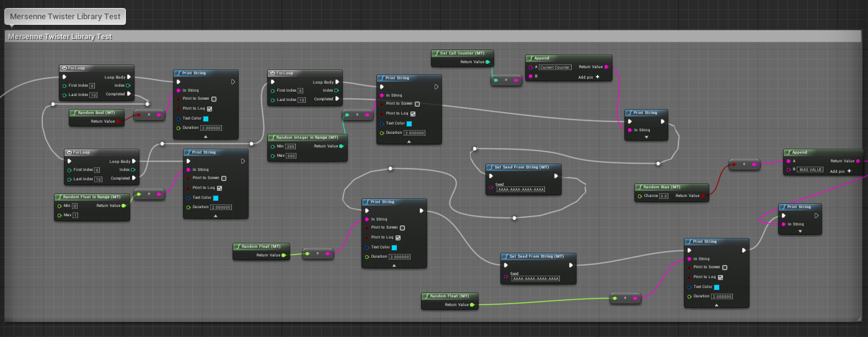
Task: Click function icon on Get Call Counter node
Action: (x=436, y=53)
